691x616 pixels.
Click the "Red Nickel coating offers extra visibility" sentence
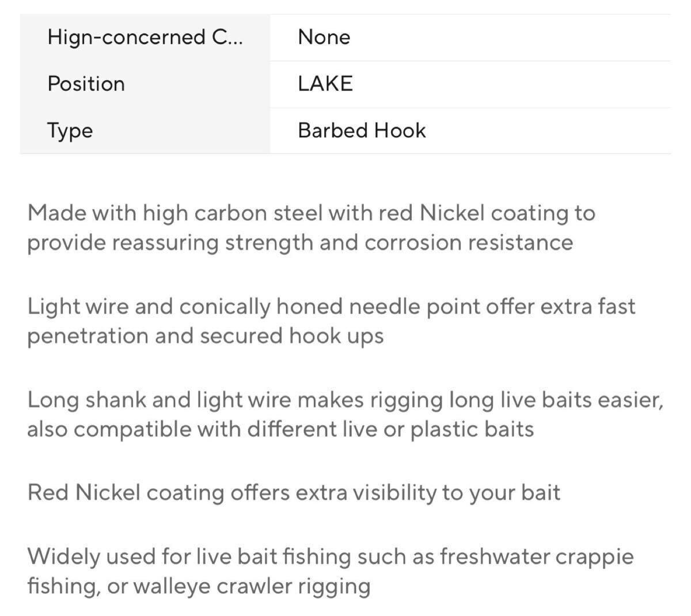coord(294,493)
